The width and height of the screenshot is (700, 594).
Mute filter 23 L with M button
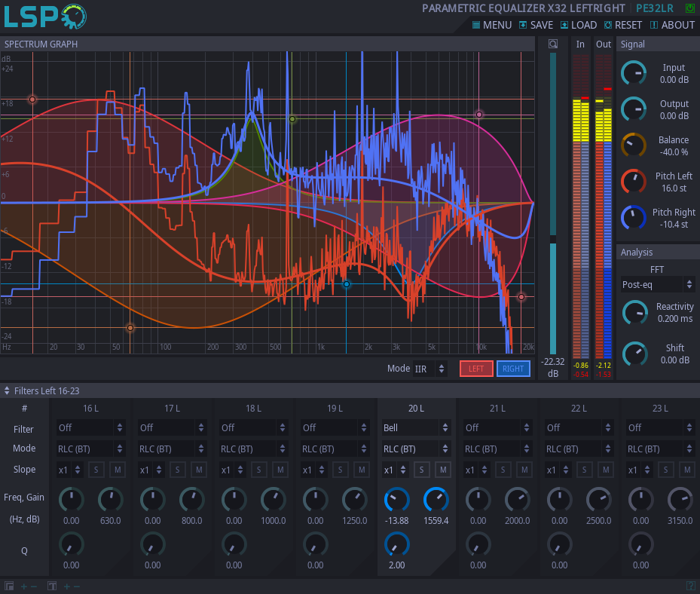[687, 470]
